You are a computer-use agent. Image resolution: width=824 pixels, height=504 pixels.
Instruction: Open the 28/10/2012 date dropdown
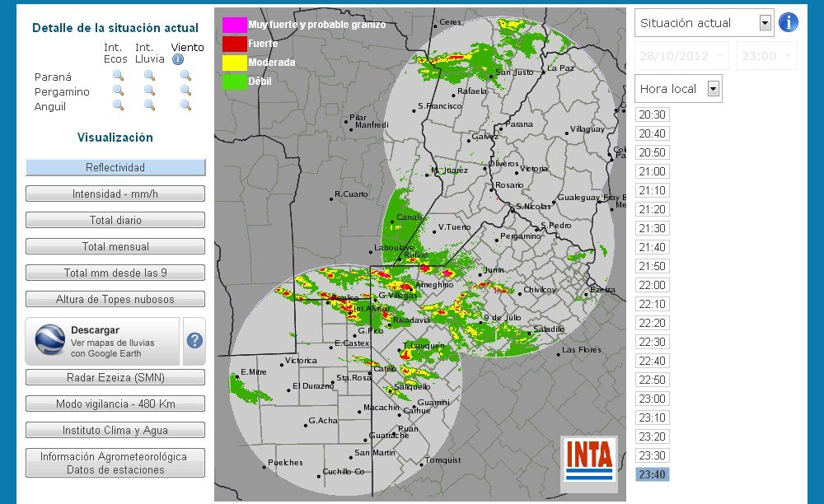pyautogui.click(x=722, y=56)
